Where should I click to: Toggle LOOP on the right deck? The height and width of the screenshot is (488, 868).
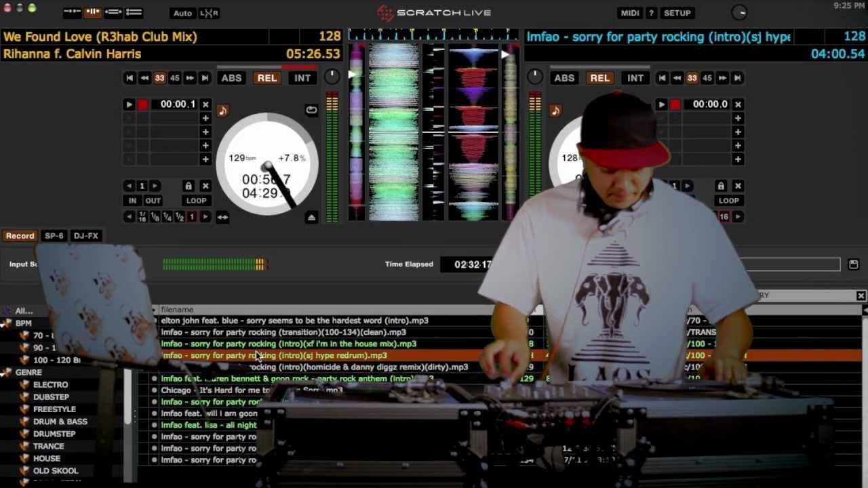[729, 201]
